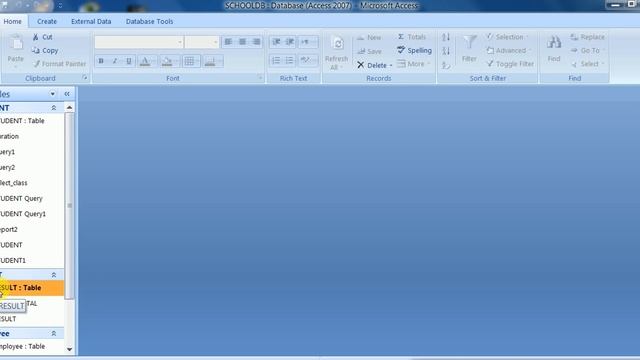Click Toggle Filter
The image size is (640, 360).
tap(510, 64)
